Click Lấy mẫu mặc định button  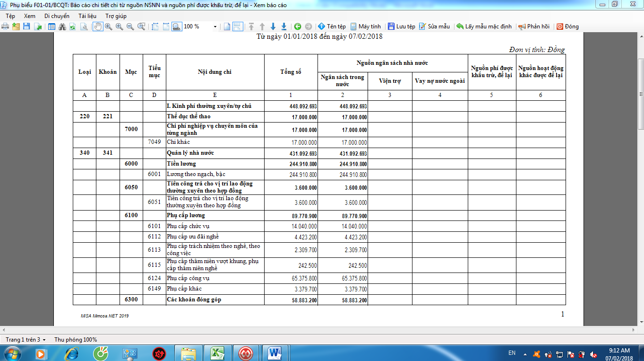[x=484, y=26]
